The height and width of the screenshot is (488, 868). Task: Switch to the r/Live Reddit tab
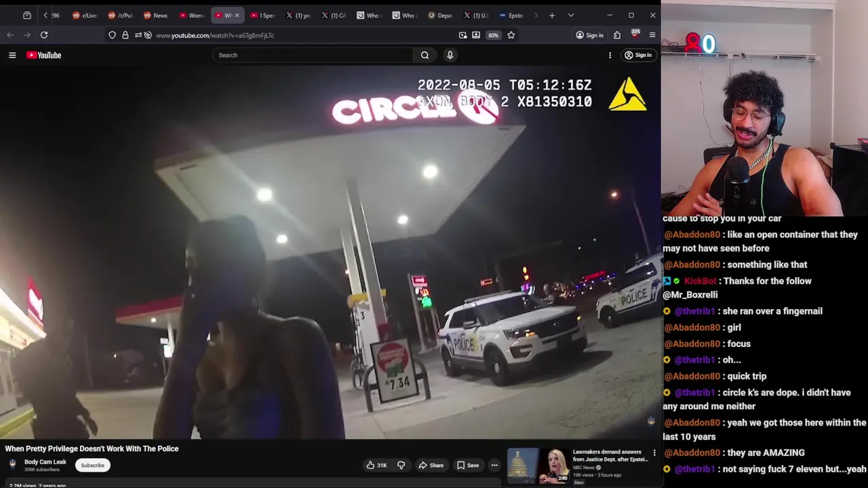(84, 15)
